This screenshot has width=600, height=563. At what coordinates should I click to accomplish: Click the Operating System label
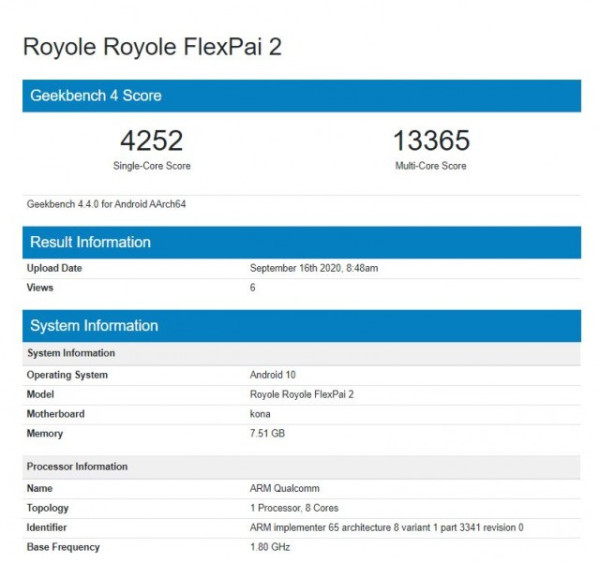[67, 375]
